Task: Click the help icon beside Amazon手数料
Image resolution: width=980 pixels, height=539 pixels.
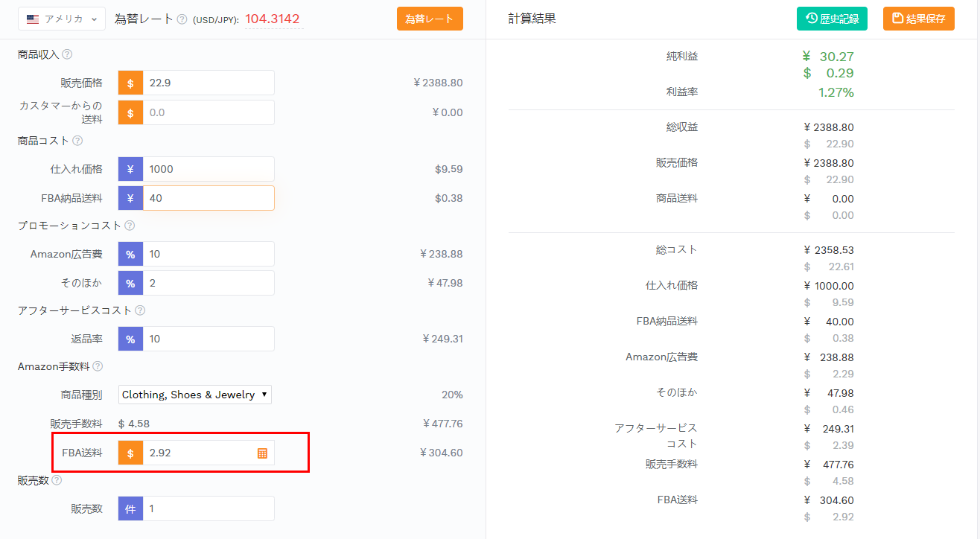Action: point(98,366)
